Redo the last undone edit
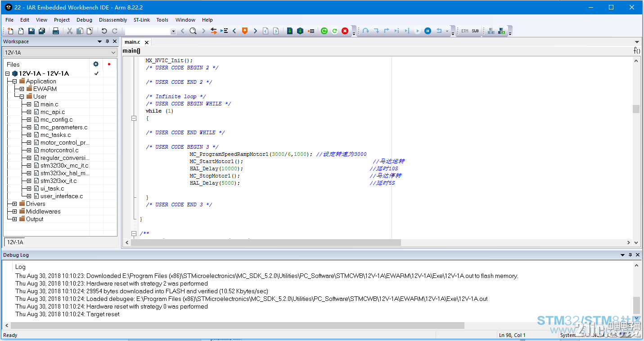 [115, 31]
